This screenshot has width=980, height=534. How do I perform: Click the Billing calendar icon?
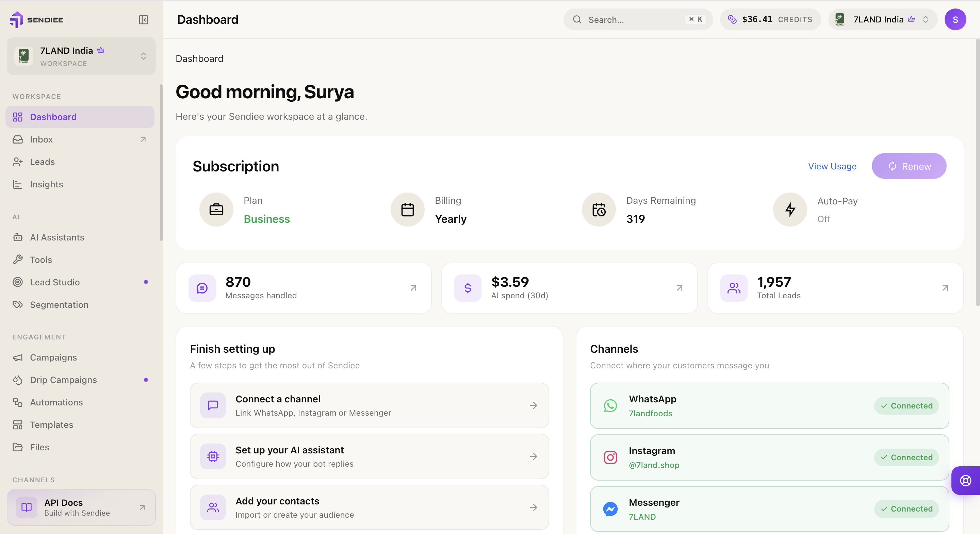[x=407, y=210]
